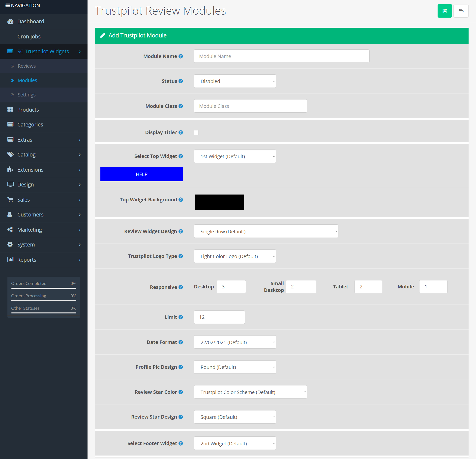This screenshot has height=459, width=476.
Task: Click the navigation hamburger icon
Action: point(8,5)
